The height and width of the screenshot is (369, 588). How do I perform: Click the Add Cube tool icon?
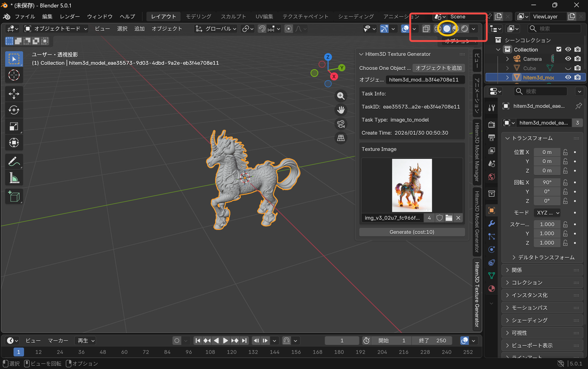click(x=14, y=196)
